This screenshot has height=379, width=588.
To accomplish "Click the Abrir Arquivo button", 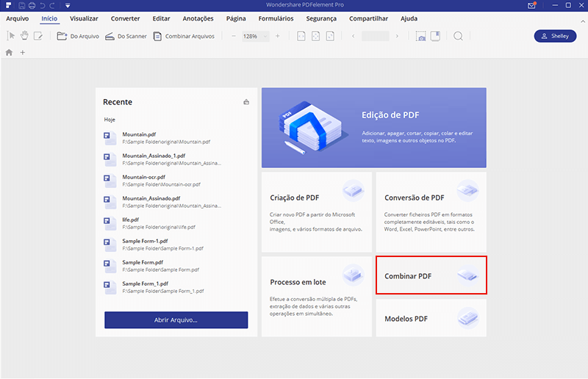I will click(x=176, y=320).
